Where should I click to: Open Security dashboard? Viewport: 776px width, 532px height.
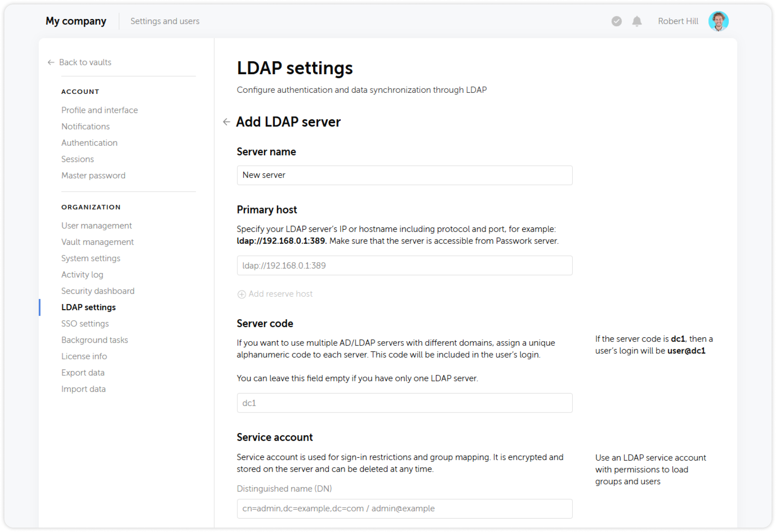[98, 291]
